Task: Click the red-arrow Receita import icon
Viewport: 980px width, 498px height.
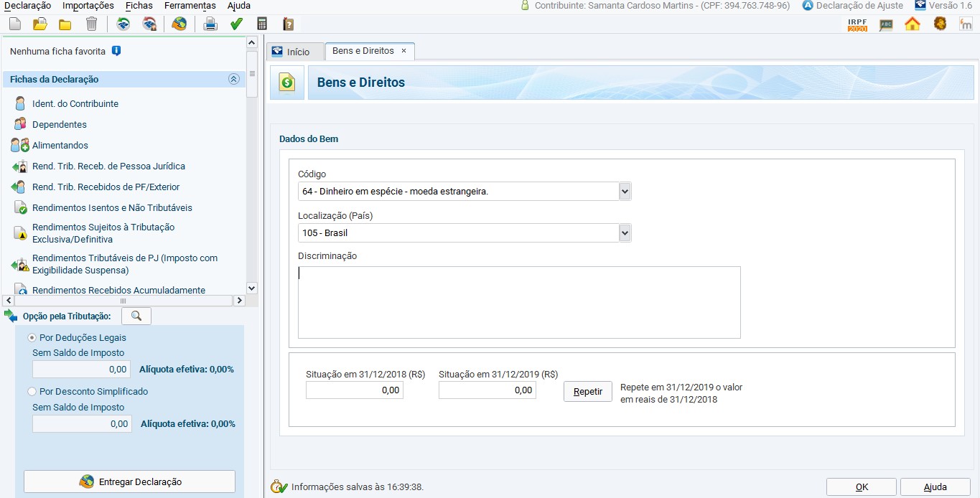Action: pos(149,24)
